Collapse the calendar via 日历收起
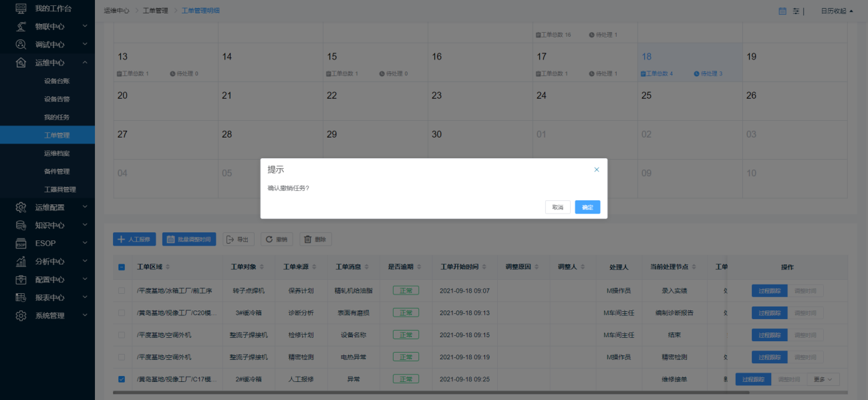This screenshot has height=400, width=868. point(837,11)
